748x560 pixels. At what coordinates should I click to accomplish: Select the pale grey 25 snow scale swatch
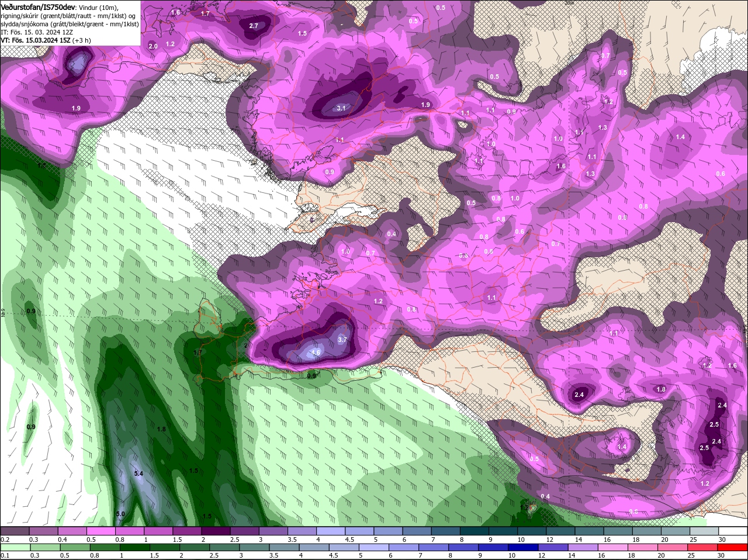point(704,531)
